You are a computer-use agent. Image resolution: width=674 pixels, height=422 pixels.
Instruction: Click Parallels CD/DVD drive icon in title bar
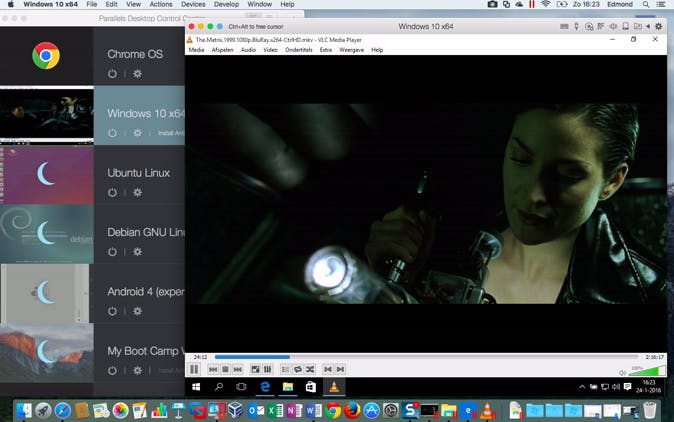pos(589,27)
